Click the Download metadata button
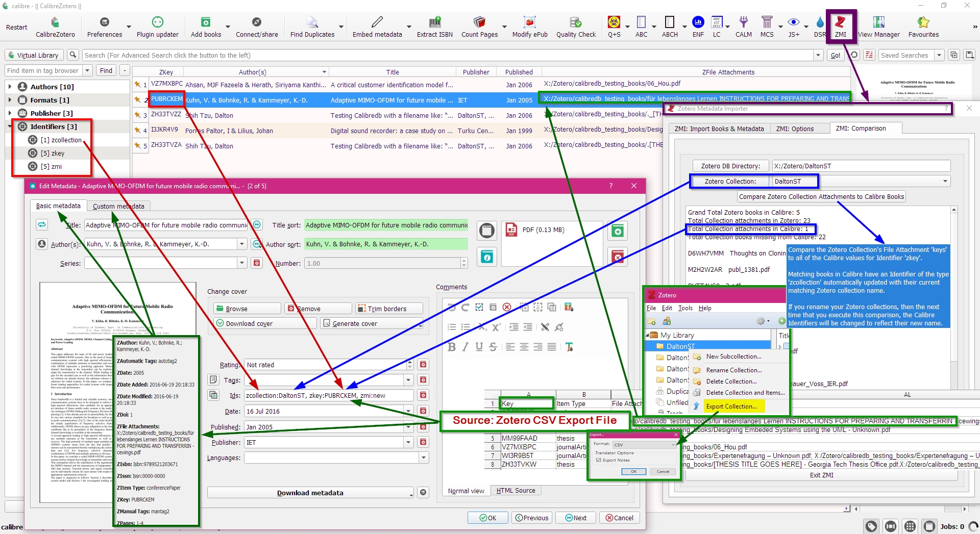 pos(310,493)
